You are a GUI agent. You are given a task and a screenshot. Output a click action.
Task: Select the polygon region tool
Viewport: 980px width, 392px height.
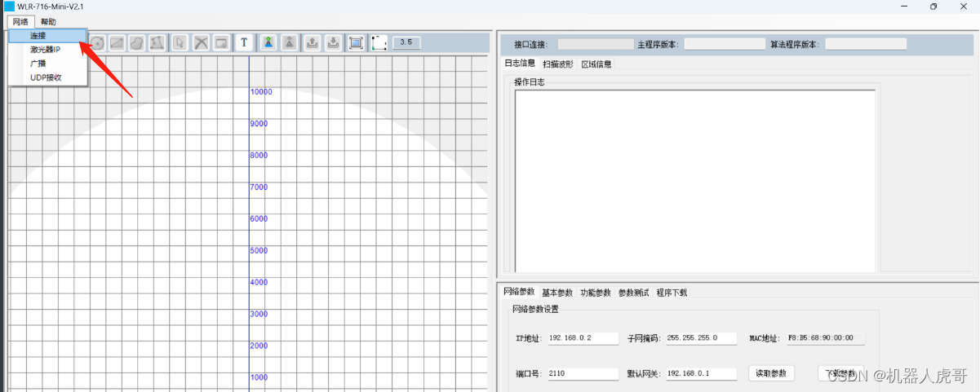click(157, 42)
